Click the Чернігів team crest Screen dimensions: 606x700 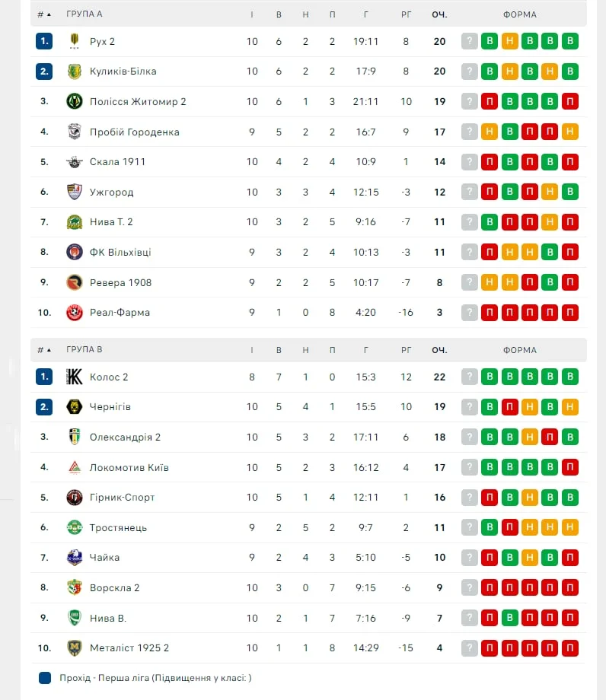[x=74, y=407]
